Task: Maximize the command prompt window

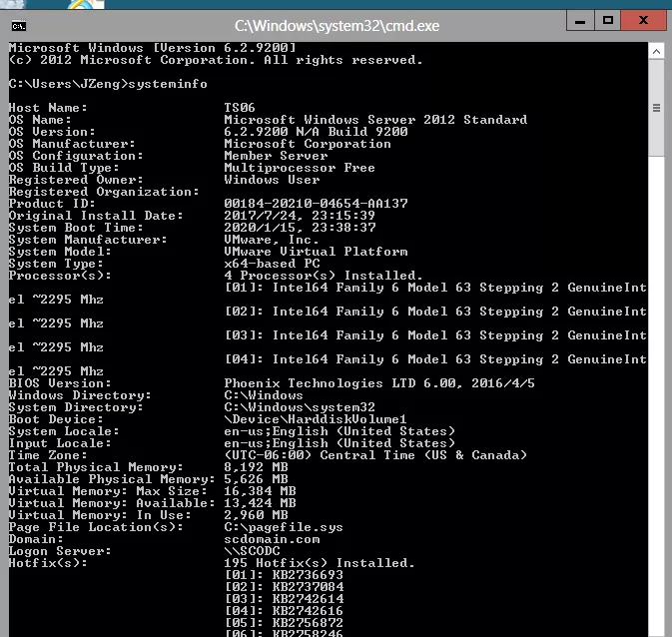Action: pos(608,20)
